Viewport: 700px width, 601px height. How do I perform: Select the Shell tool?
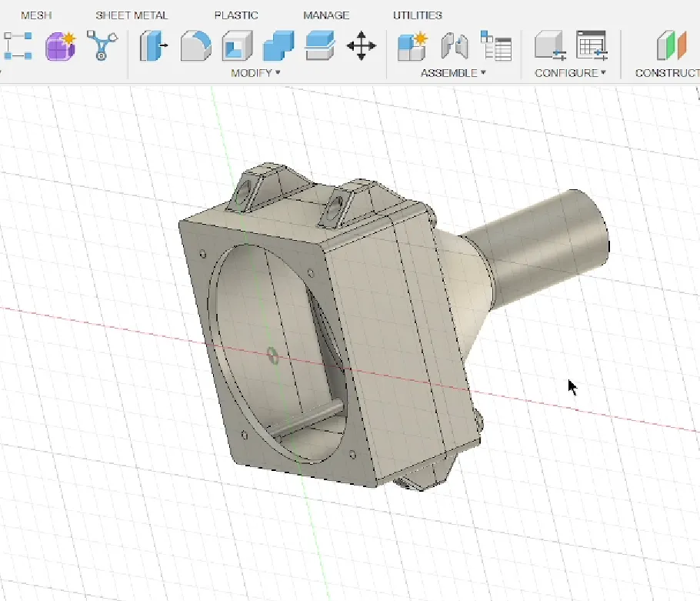[x=238, y=45]
